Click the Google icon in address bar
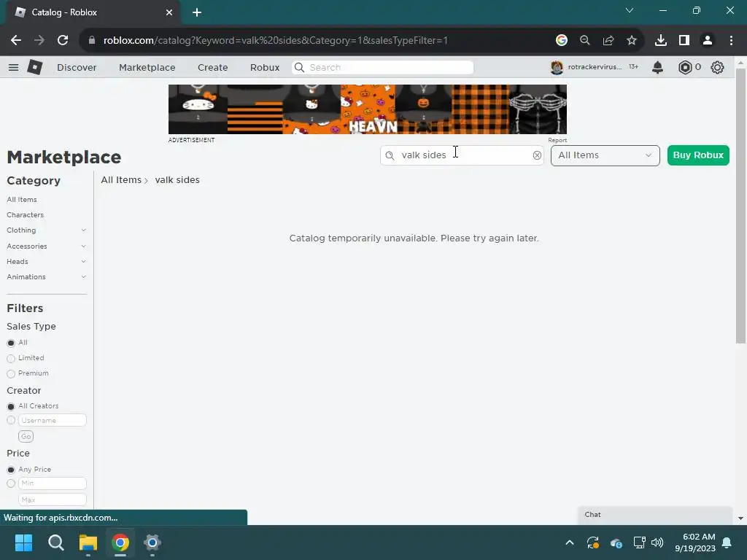Viewport: 747px width, 560px height. pyautogui.click(x=561, y=41)
